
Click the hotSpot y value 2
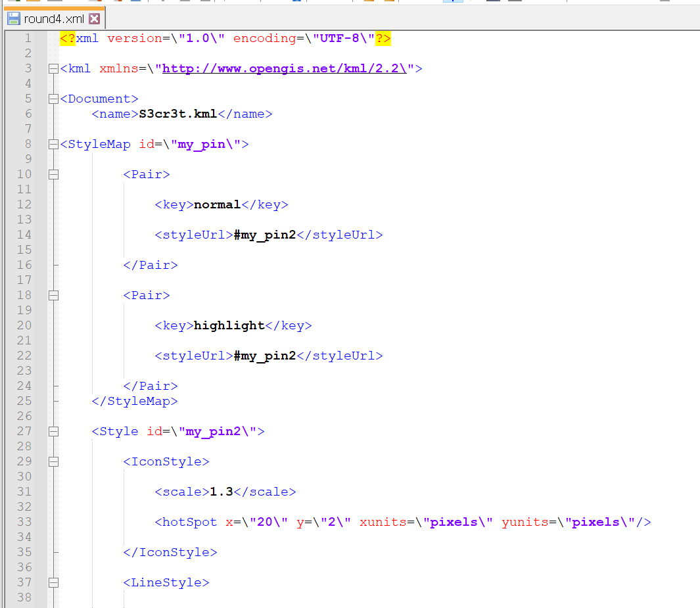332,523
